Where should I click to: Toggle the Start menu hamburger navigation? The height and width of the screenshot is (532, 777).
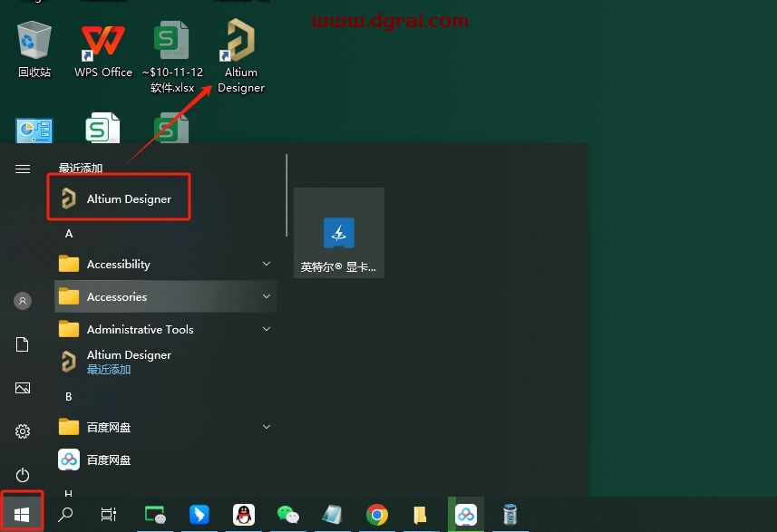point(23,169)
